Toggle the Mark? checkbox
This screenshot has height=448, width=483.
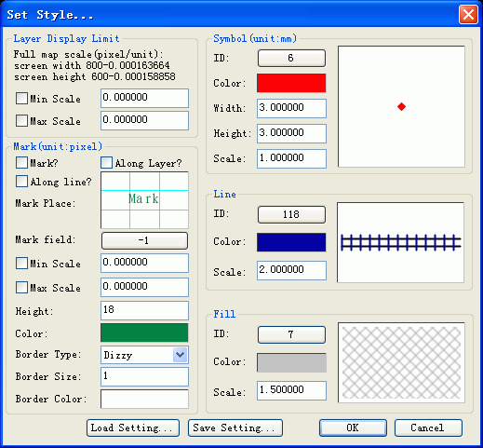[x=21, y=163]
